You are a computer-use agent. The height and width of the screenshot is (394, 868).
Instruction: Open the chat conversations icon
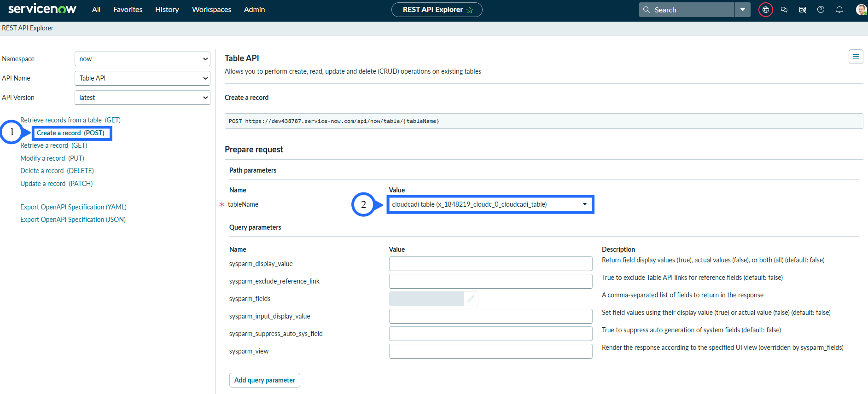coord(784,10)
